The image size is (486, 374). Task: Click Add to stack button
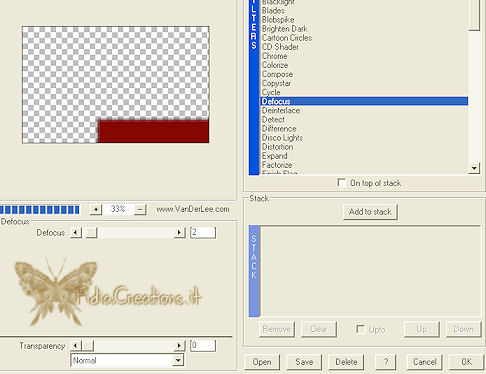[x=370, y=212]
